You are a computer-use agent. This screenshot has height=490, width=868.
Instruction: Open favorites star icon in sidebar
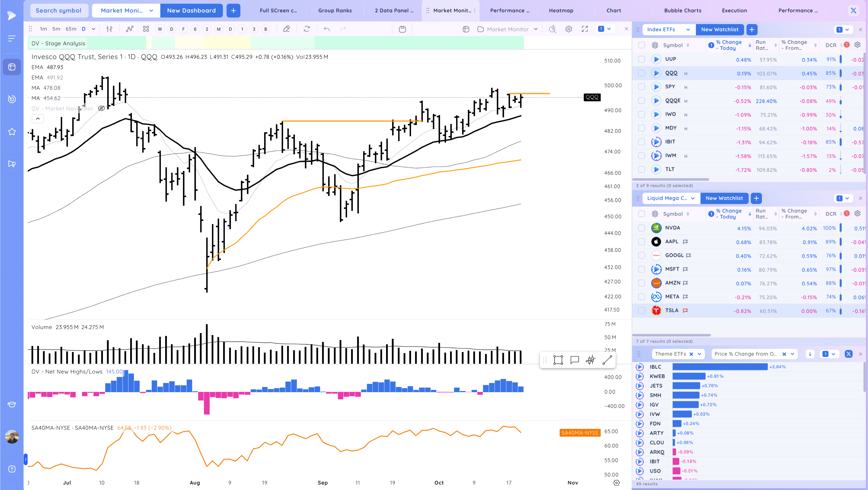tap(12, 132)
